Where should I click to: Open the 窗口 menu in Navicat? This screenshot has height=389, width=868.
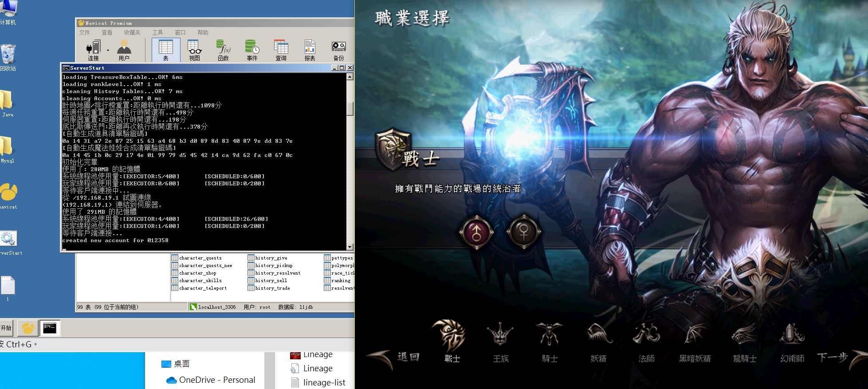[180, 32]
